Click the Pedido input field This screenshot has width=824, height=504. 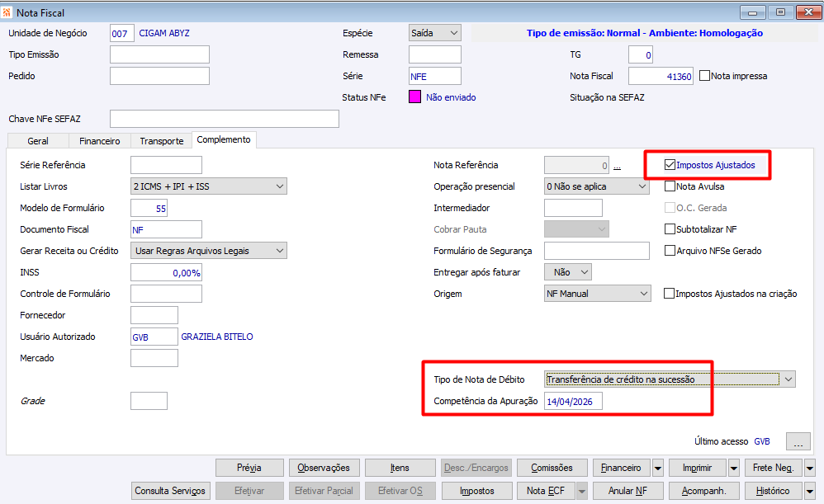[159, 76]
